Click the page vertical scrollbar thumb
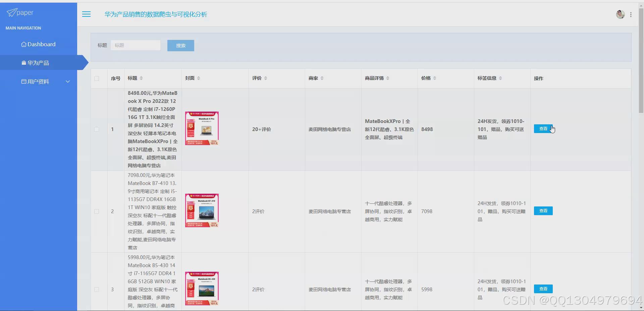The image size is (644, 311). [641, 60]
